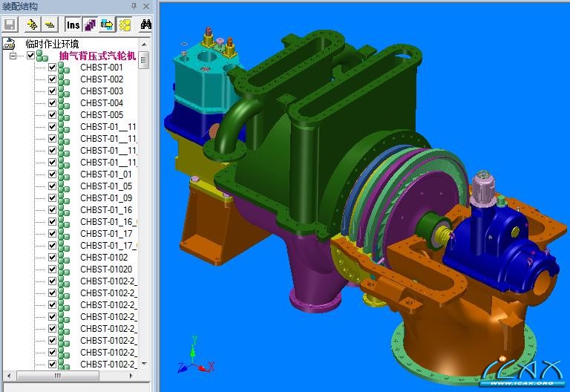Click the Ins insert button
Viewport: 570px width, 392px height.
(x=73, y=24)
